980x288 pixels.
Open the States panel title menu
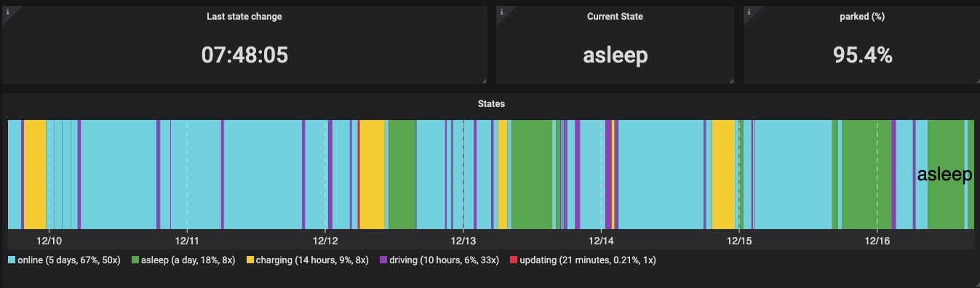[491, 104]
